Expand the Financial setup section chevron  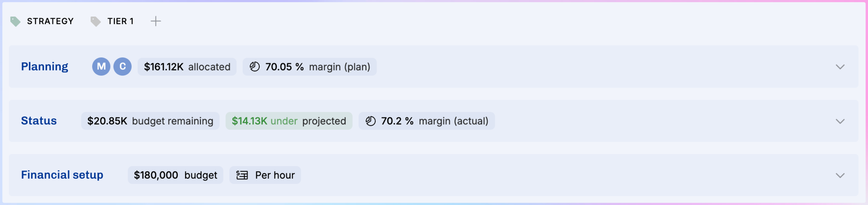click(840, 175)
